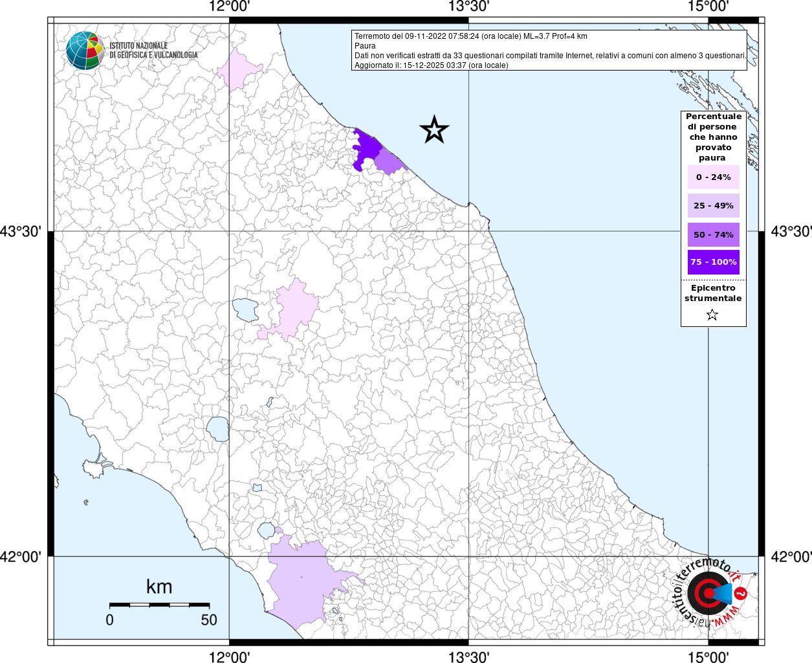Click the 'Aggiornato il: 15-12-2025' line
The image size is (812, 663).
click(431, 65)
